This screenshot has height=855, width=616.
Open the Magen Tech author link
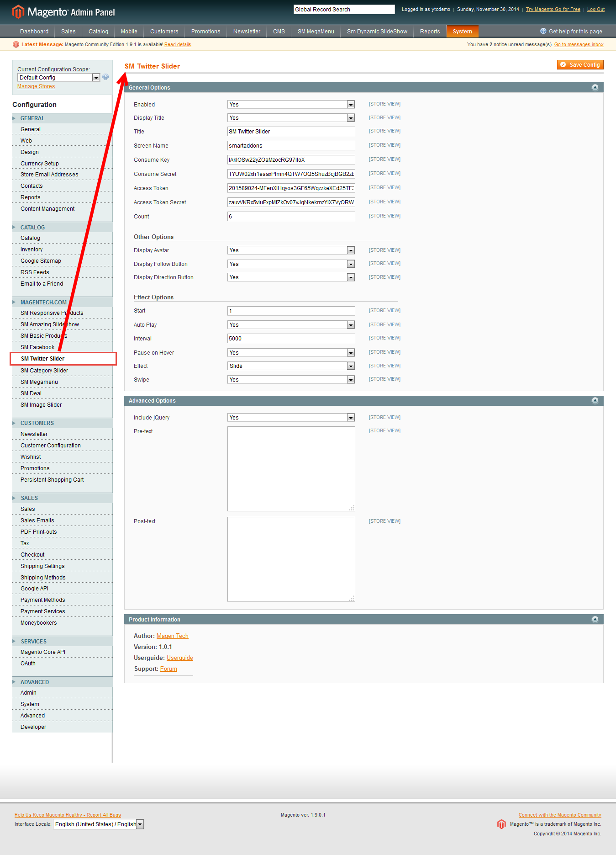coord(173,636)
